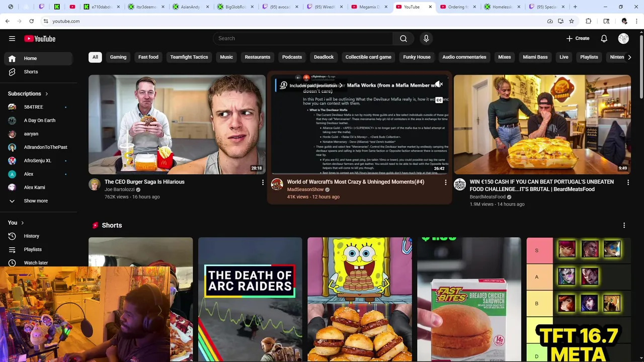
Task: Select the Fast food filter chip
Action: pos(148,57)
